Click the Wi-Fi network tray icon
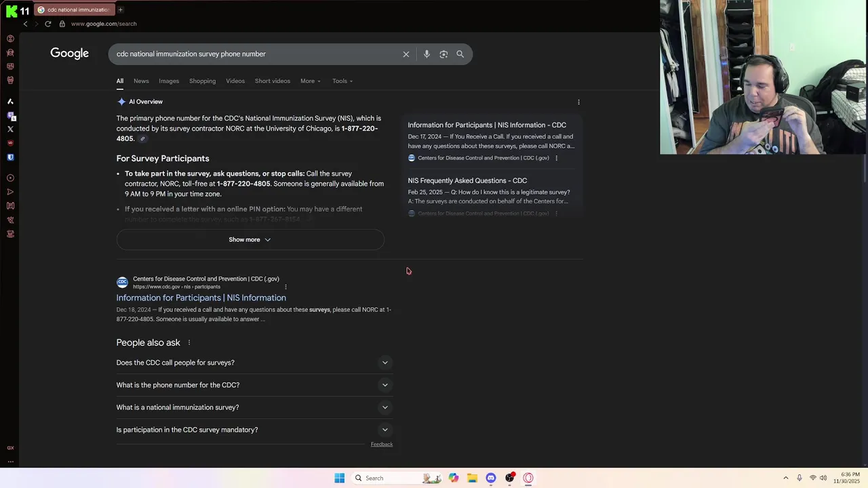 click(x=812, y=478)
